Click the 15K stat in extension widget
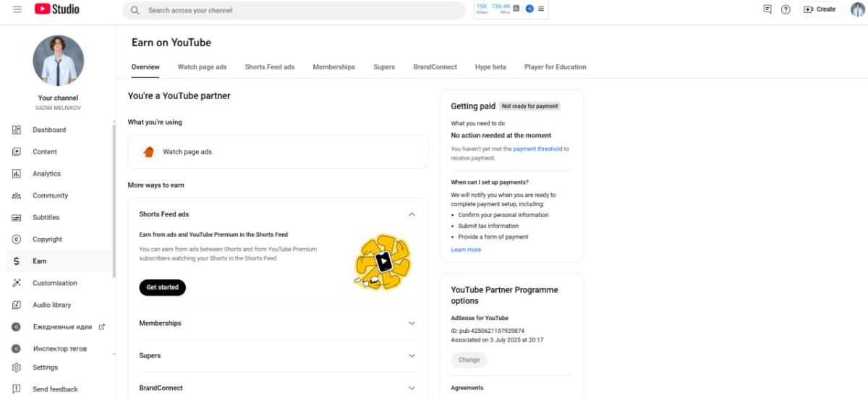The width and height of the screenshot is (868, 398). pos(482,6)
